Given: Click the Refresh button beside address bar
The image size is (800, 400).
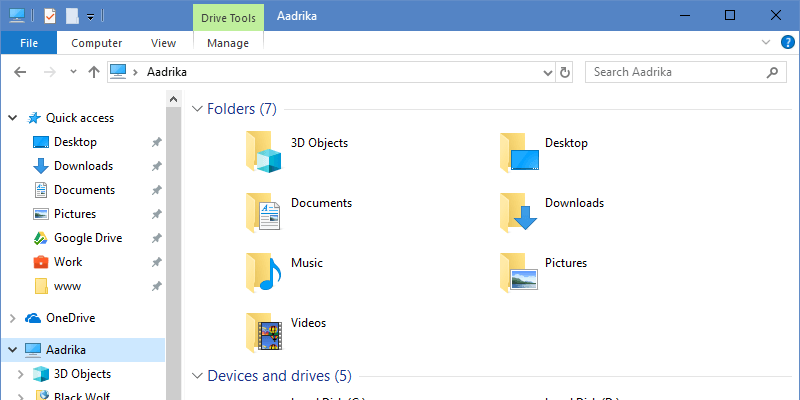Looking at the screenshot, I should pos(565,72).
